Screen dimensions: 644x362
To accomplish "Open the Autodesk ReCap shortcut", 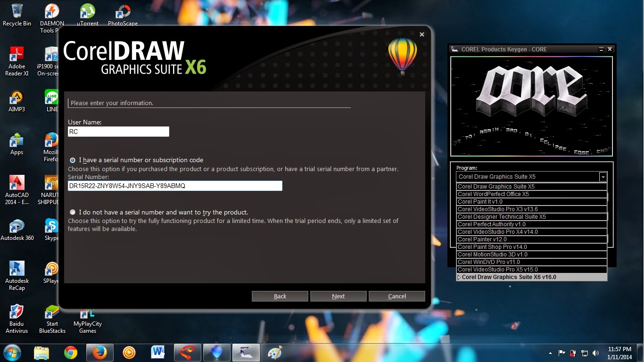I will click(17, 276).
